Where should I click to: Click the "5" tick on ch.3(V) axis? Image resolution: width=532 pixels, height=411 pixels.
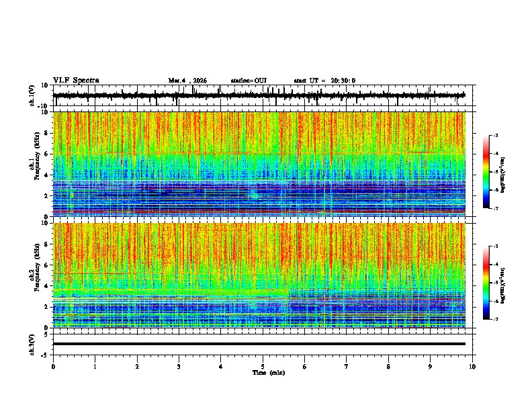tap(46, 334)
